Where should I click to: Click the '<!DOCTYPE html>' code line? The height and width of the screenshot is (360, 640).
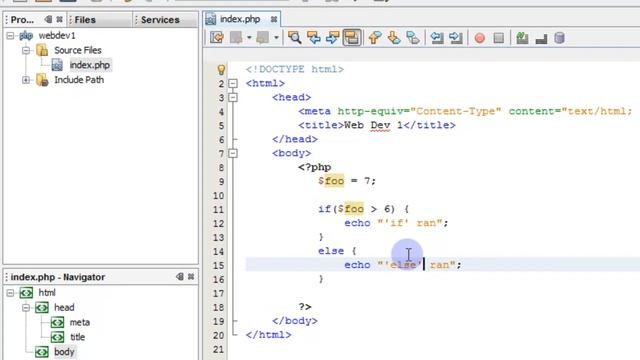(x=295, y=69)
